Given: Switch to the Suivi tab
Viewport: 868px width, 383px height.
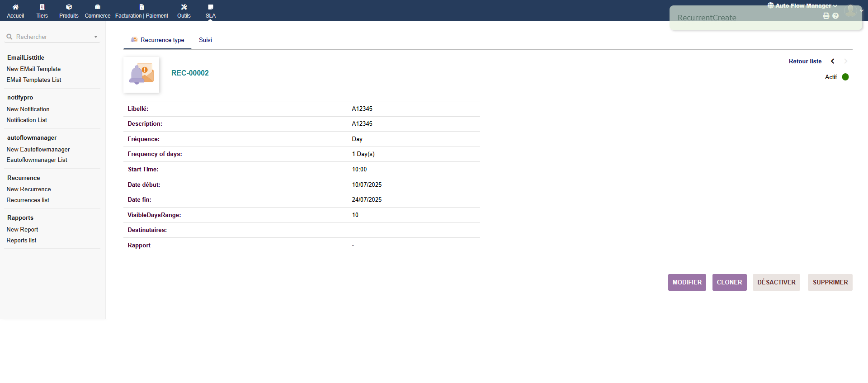Looking at the screenshot, I should pos(205,40).
